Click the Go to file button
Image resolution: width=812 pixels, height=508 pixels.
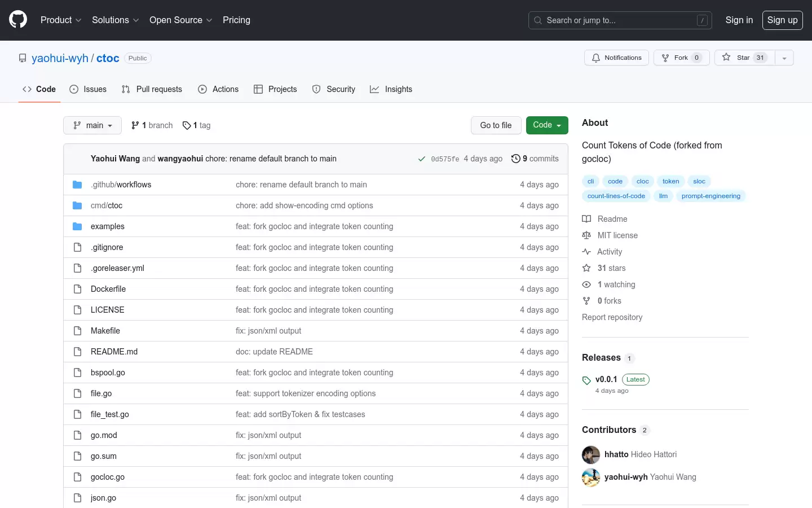coord(496,125)
